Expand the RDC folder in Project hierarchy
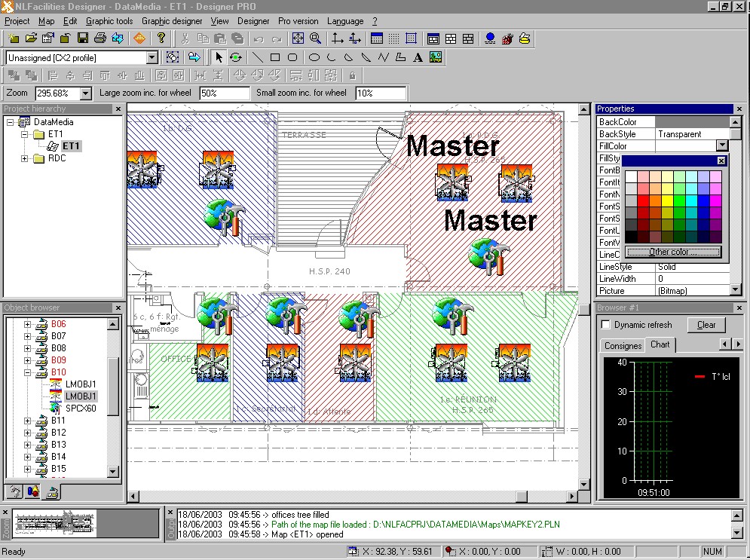The height and width of the screenshot is (560, 750). click(x=25, y=158)
